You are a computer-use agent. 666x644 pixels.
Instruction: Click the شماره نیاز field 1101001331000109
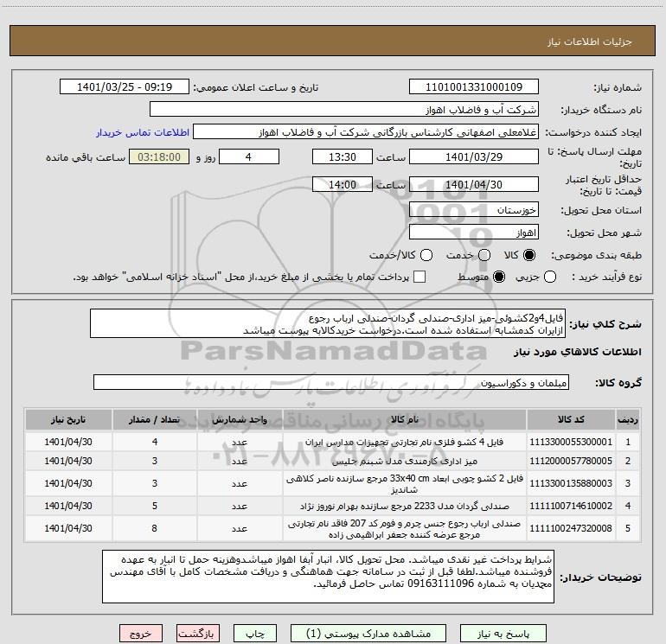point(474,87)
